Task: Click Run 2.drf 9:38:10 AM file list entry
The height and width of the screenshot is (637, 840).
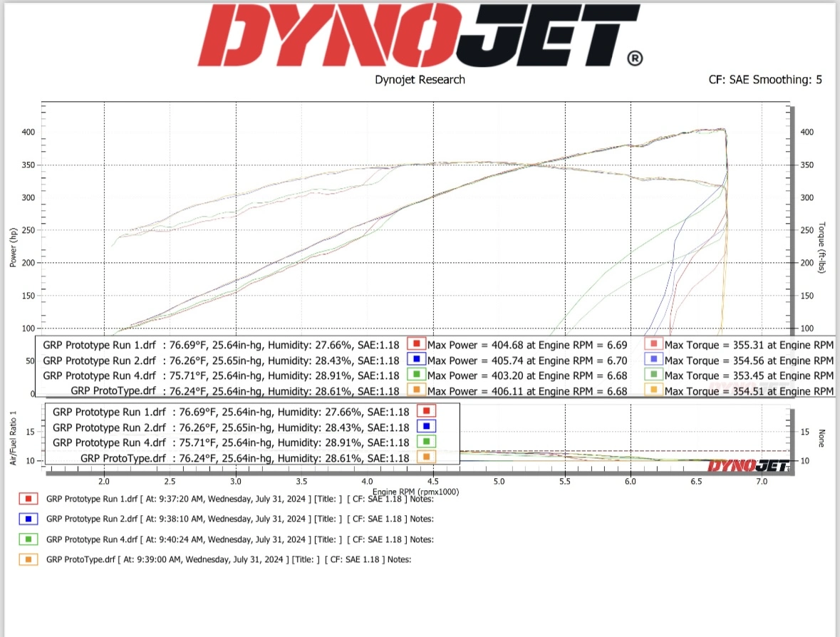Action: (x=240, y=519)
